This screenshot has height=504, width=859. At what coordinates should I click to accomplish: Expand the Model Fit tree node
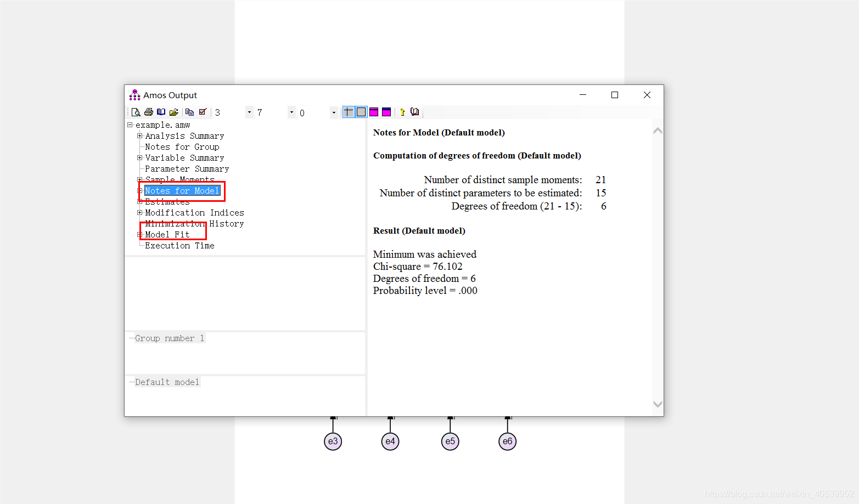pos(139,234)
